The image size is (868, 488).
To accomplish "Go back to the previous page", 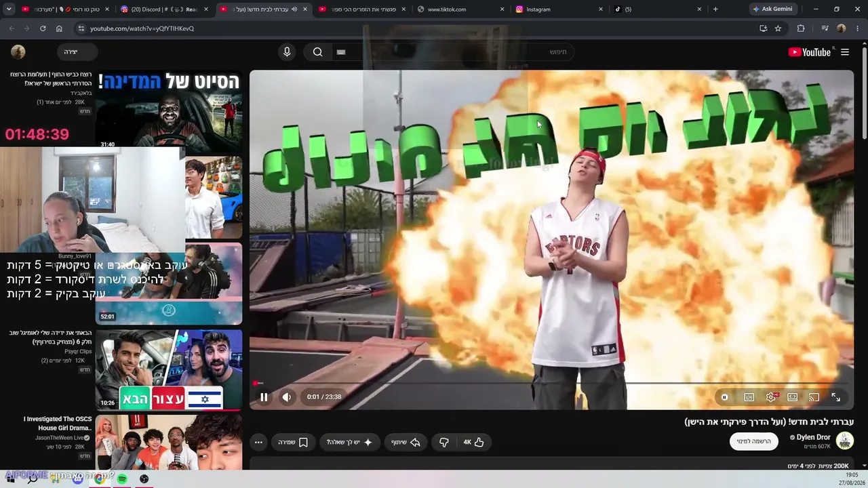I will pos(12,28).
